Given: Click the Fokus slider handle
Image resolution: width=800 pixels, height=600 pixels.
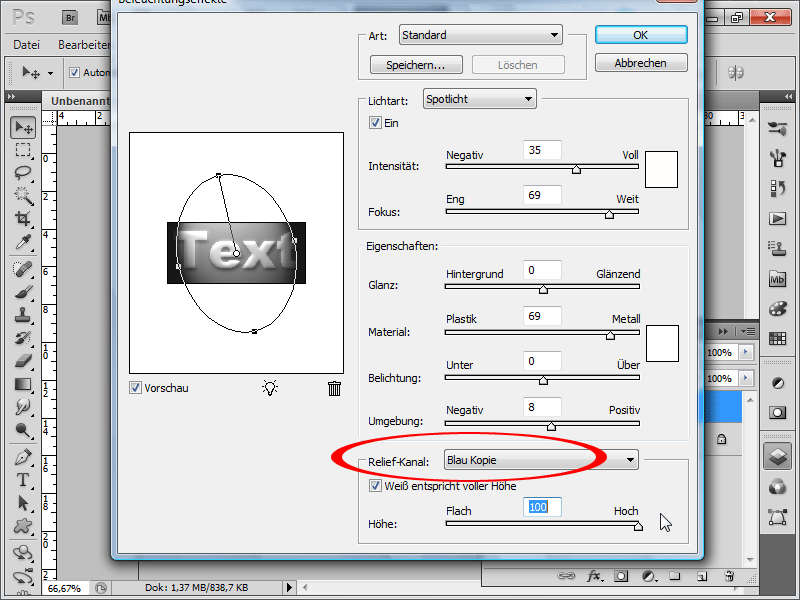Looking at the screenshot, I should pyautogui.click(x=609, y=215).
